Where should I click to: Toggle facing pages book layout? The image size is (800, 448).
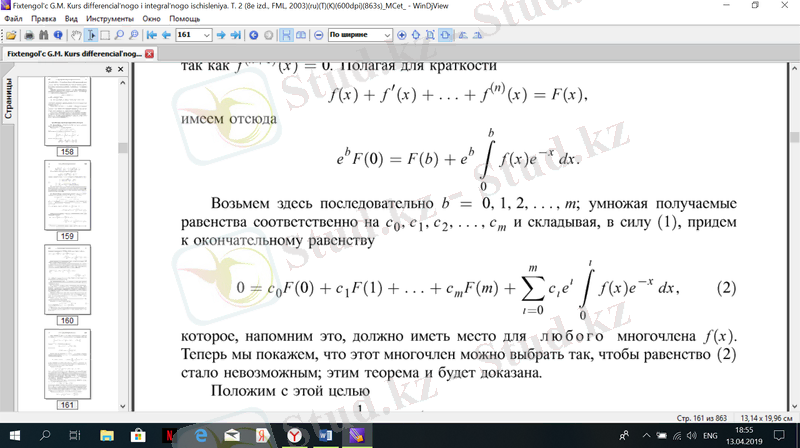point(301,35)
